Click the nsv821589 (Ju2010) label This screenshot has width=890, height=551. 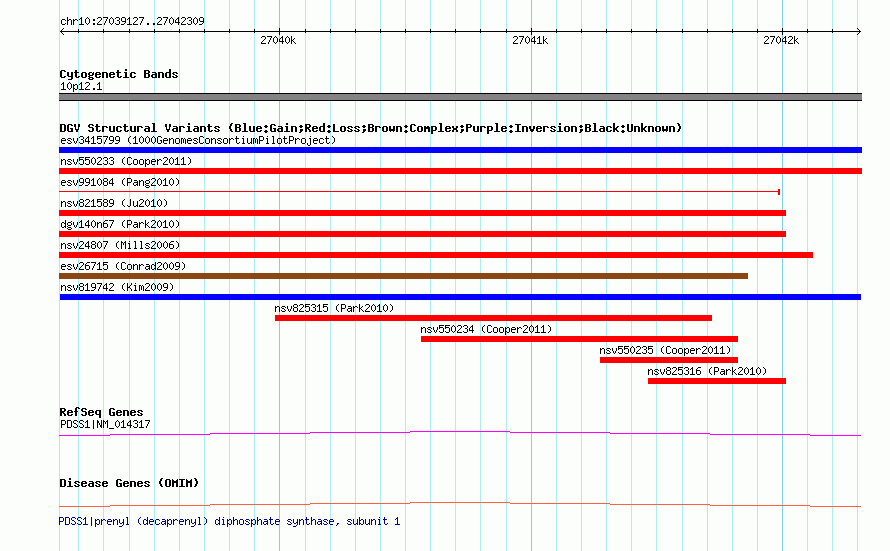point(114,203)
